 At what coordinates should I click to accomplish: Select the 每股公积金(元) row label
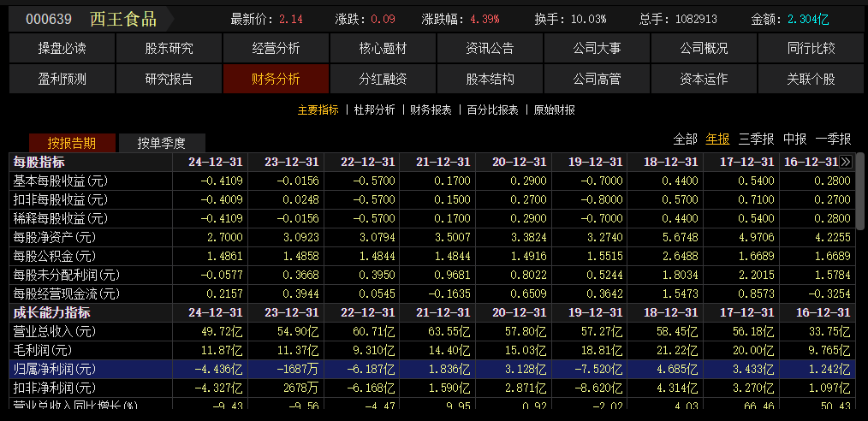pos(54,256)
